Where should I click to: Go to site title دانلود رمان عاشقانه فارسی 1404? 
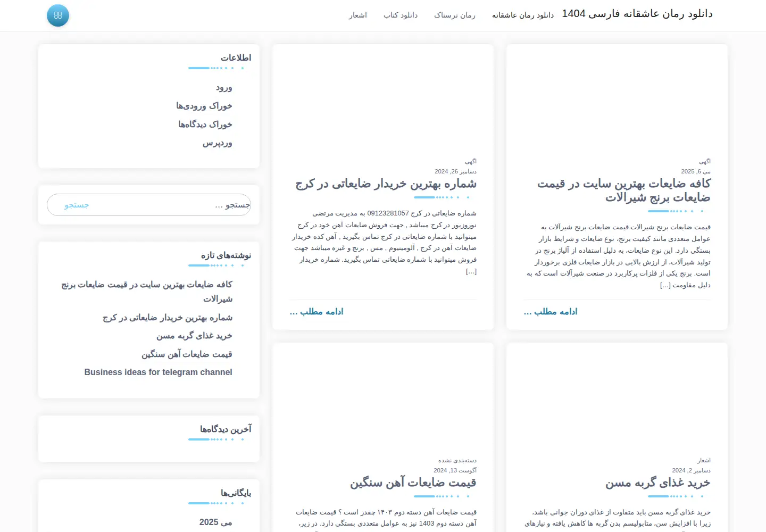[637, 14]
